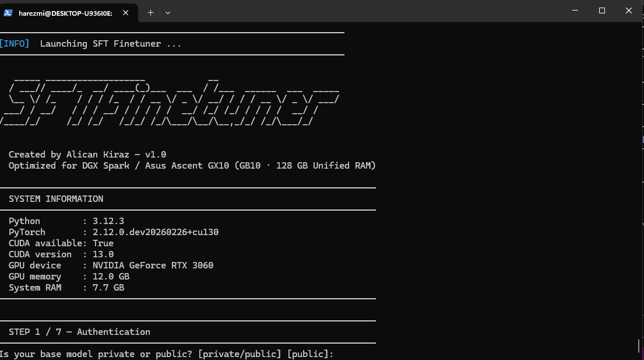
Task: Close the terminal window
Action: [x=628, y=11]
